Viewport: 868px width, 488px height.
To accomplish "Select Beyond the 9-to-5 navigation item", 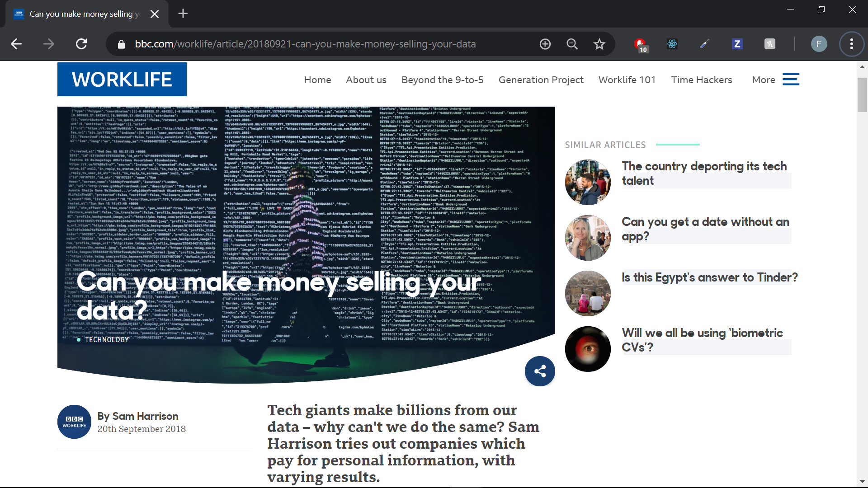I will click(x=442, y=80).
